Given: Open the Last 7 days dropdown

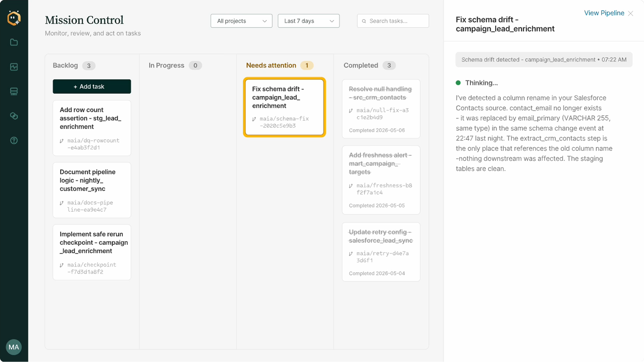Looking at the screenshot, I should [308, 21].
